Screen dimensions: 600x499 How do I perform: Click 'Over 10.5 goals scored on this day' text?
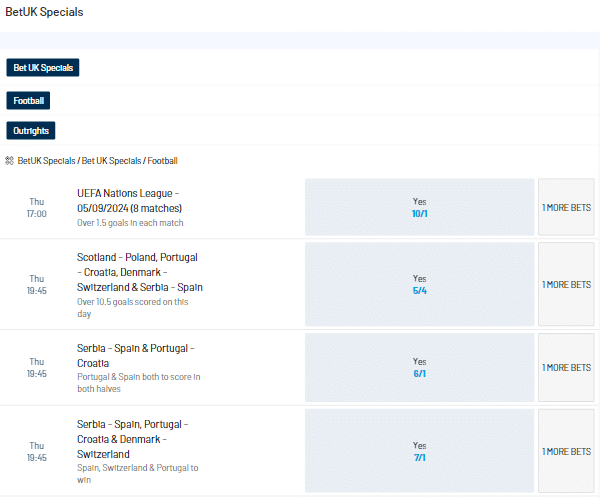[132, 308]
